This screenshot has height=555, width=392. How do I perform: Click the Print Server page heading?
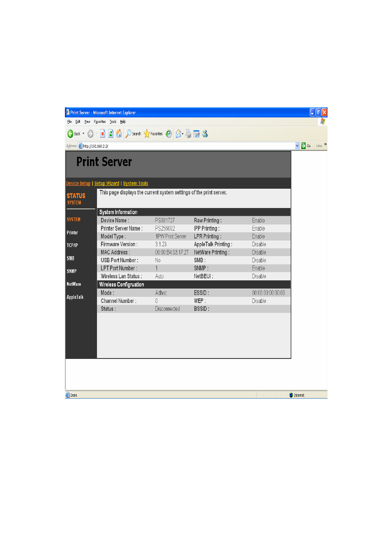104,162
